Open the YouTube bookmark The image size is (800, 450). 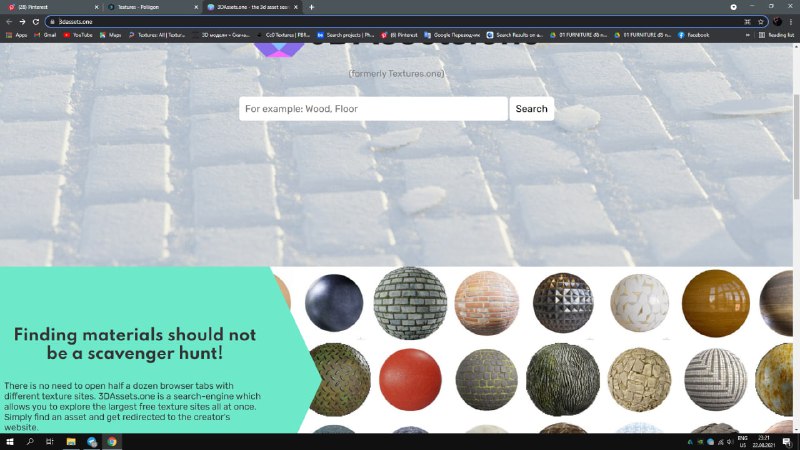coord(78,35)
